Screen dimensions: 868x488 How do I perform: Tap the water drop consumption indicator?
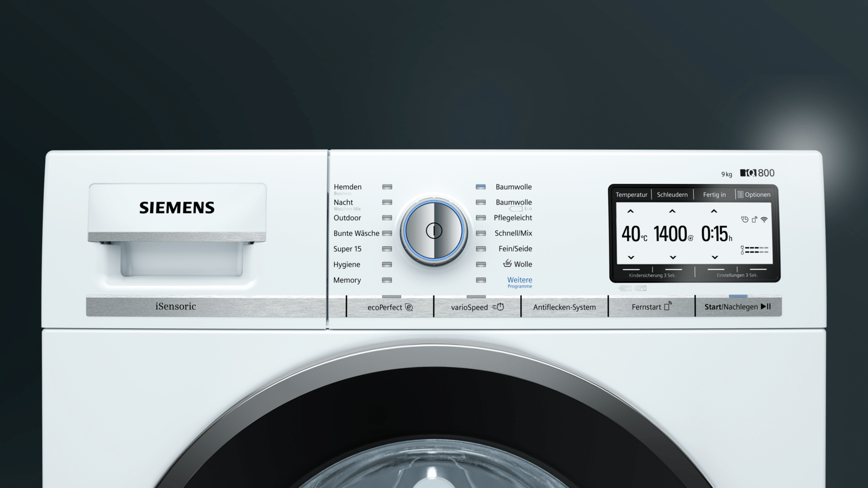click(755, 252)
